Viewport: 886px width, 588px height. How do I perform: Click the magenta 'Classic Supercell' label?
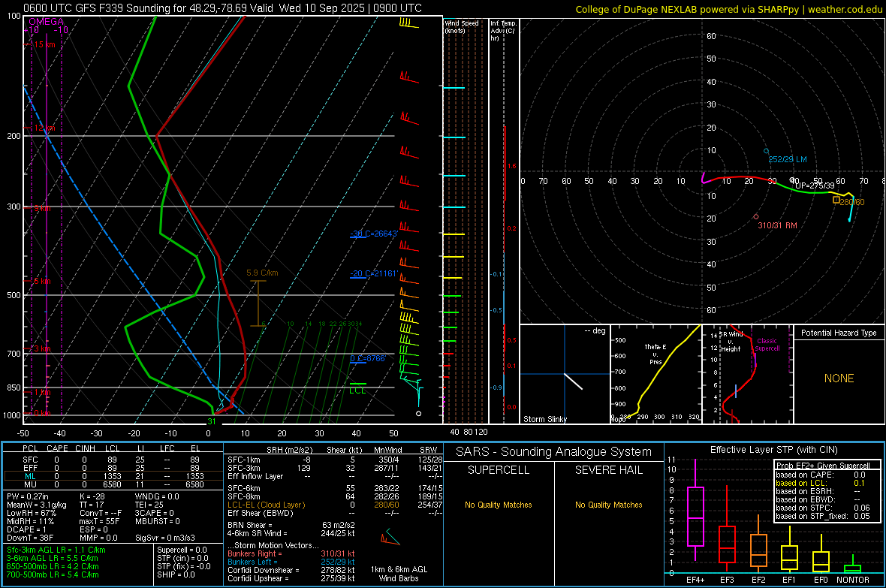767,345
